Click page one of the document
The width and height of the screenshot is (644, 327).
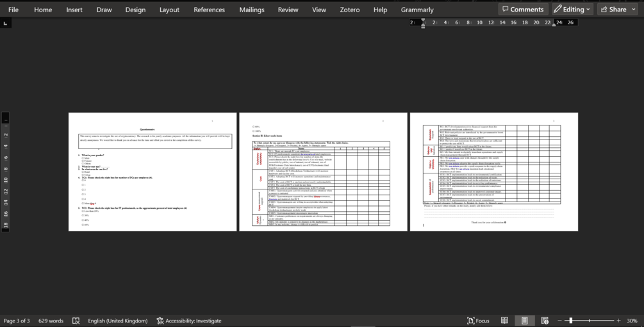click(x=153, y=172)
